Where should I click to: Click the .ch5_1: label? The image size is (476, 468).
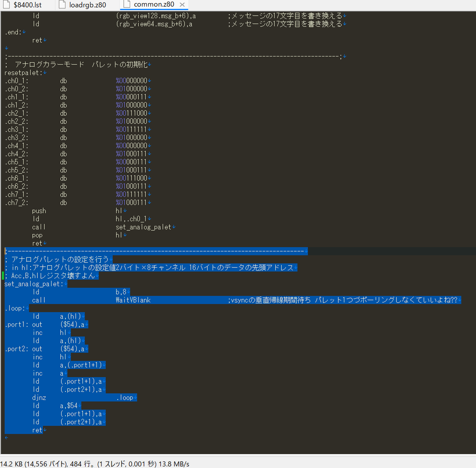(17, 162)
